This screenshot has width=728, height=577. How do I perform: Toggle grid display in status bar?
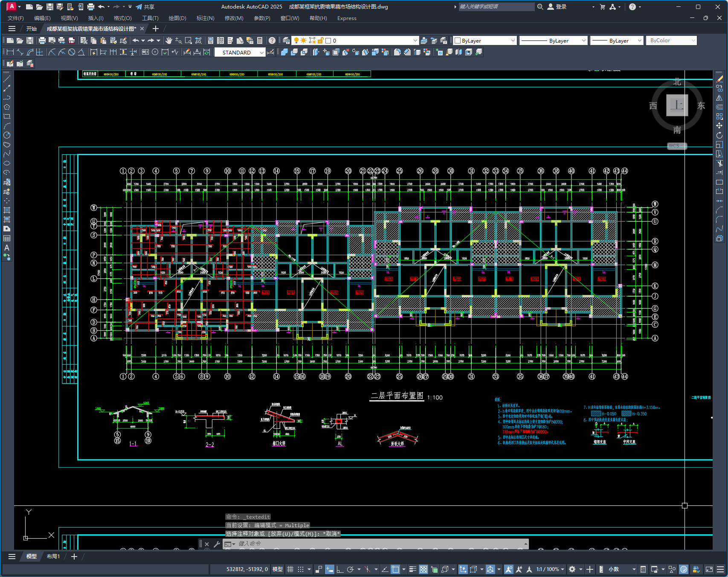(290, 569)
